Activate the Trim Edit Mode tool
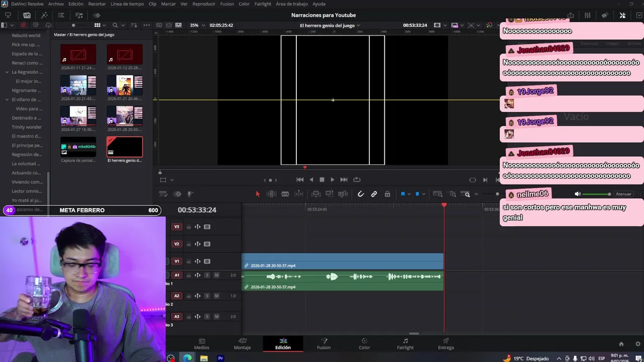The width and height of the screenshot is (644, 362). [271, 194]
